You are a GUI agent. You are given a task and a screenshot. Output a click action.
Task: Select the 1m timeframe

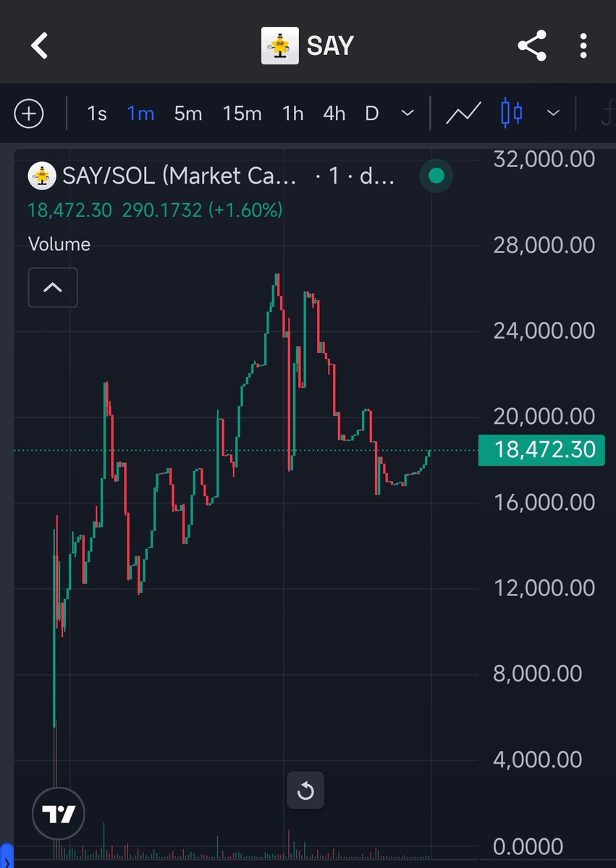coord(140,114)
